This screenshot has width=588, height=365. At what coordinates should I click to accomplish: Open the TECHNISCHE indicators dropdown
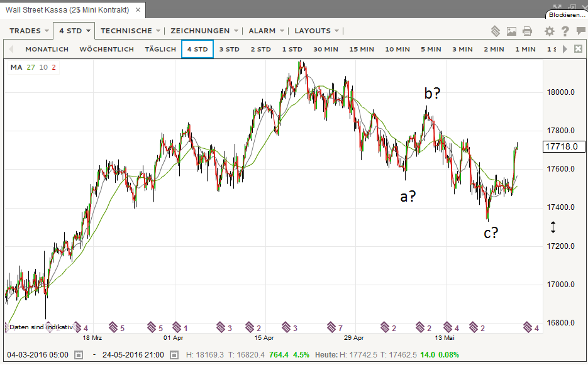[x=130, y=31]
